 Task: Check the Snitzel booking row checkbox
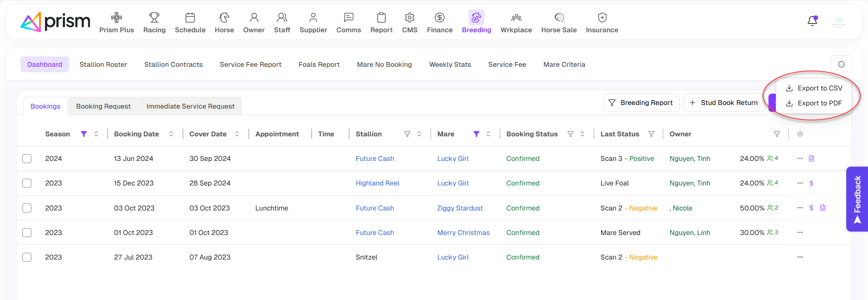point(27,257)
